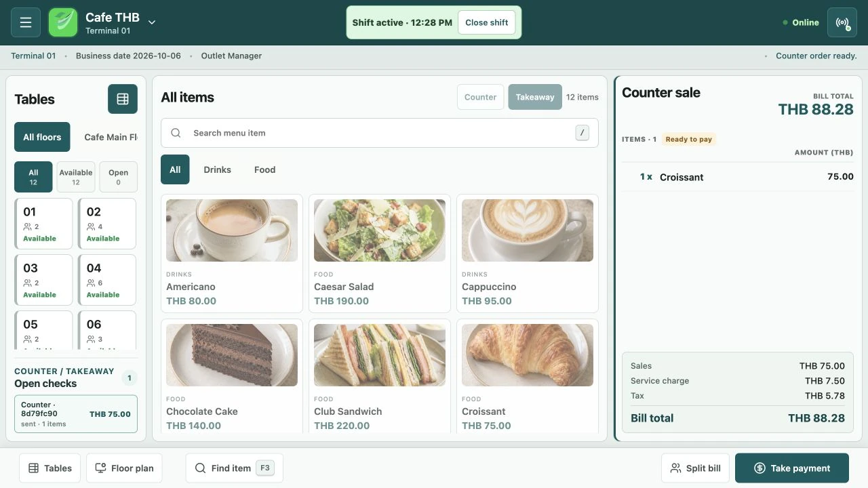Show the Food category
Viewport: 868px width, 488px height.
264,169
